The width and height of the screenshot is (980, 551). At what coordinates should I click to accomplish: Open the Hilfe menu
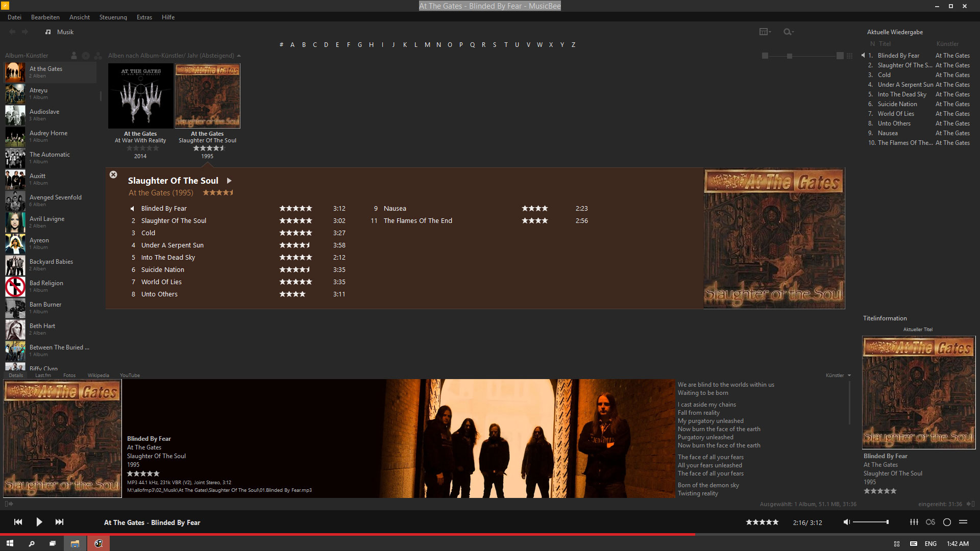(x=168, y=17)
